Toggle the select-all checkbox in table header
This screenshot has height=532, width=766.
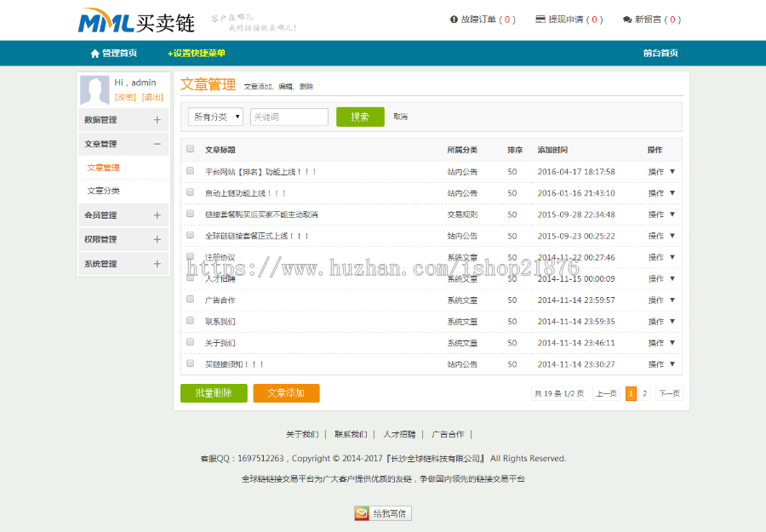tap(189, 149)
